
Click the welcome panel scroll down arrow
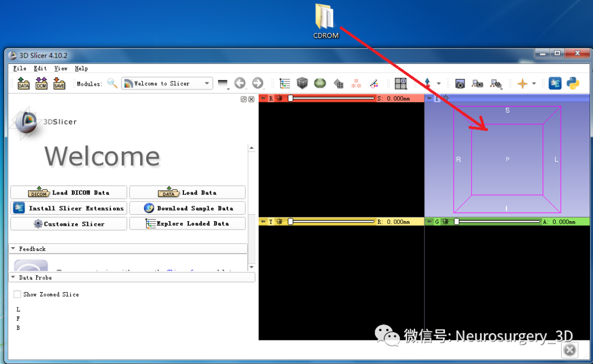pyautogui.click(x=251, y=267)
